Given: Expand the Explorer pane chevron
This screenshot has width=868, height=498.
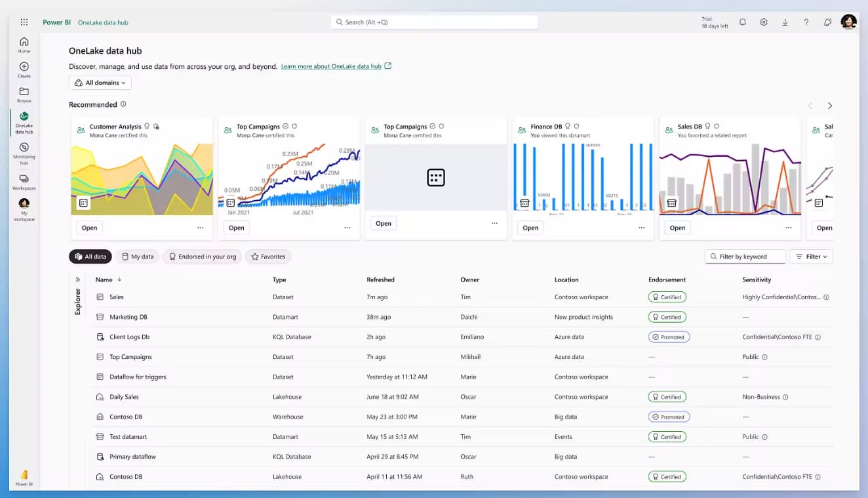Looking at the screenshot, I should 78,280.
